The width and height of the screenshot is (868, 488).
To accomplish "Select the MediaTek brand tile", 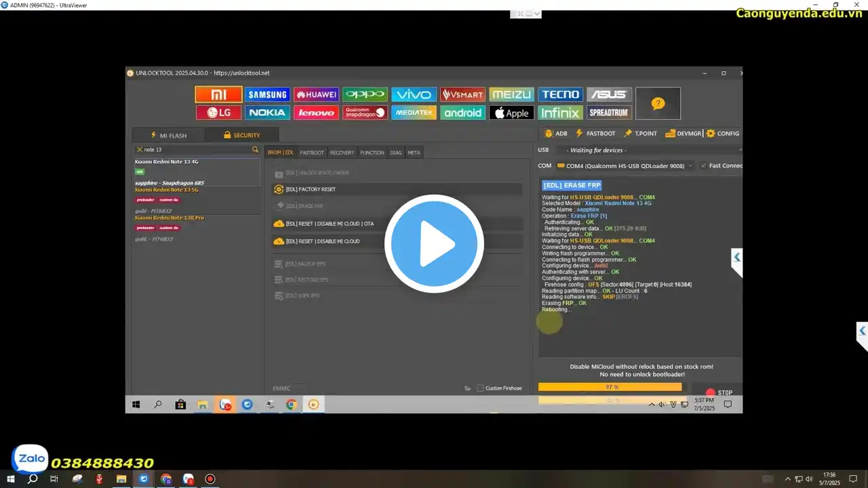I will 414,113.
